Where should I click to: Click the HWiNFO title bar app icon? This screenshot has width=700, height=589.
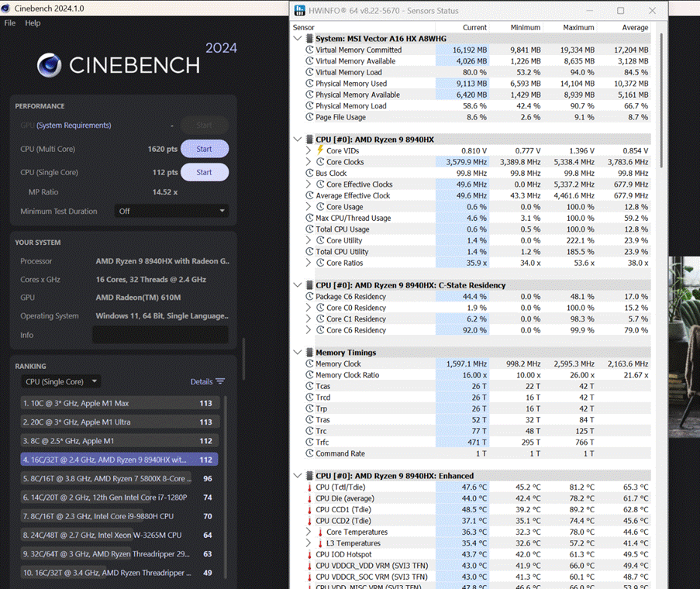[299, 11]
